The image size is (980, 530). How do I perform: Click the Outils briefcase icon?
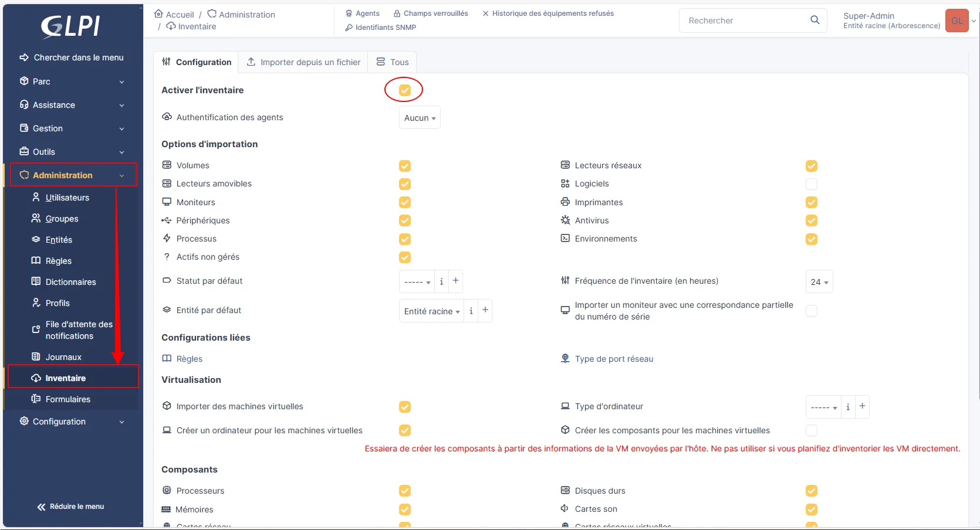(24, 151)
